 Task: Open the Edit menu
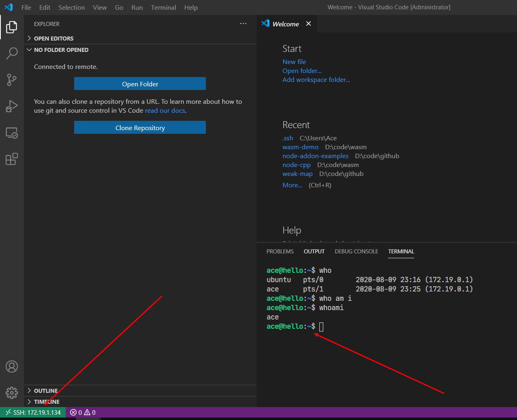[45, 7]
